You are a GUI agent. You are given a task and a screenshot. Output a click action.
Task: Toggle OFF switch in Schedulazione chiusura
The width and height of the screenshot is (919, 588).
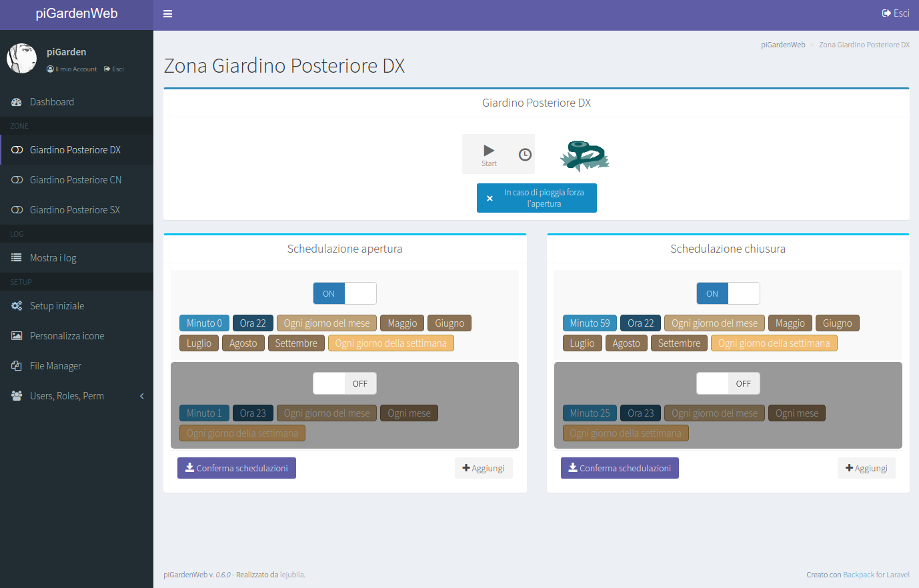tap(728, 383)
